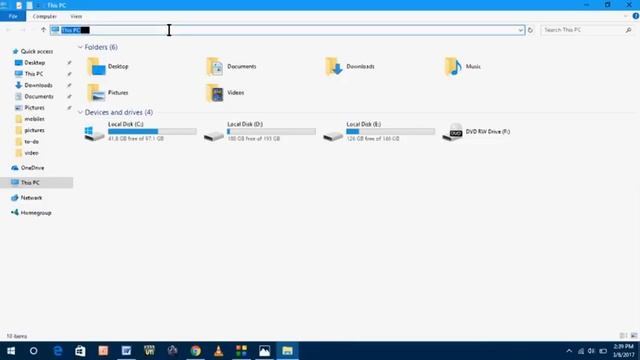Select Homegroup in navigation pane

(36, 213)
